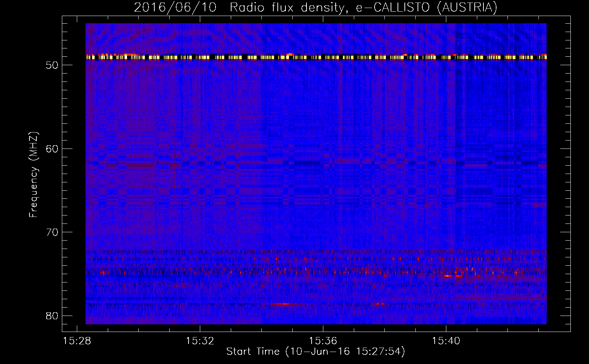589x364 pixels.
Task: Click the 60 frequency tick label
Action: click(52, 149)
